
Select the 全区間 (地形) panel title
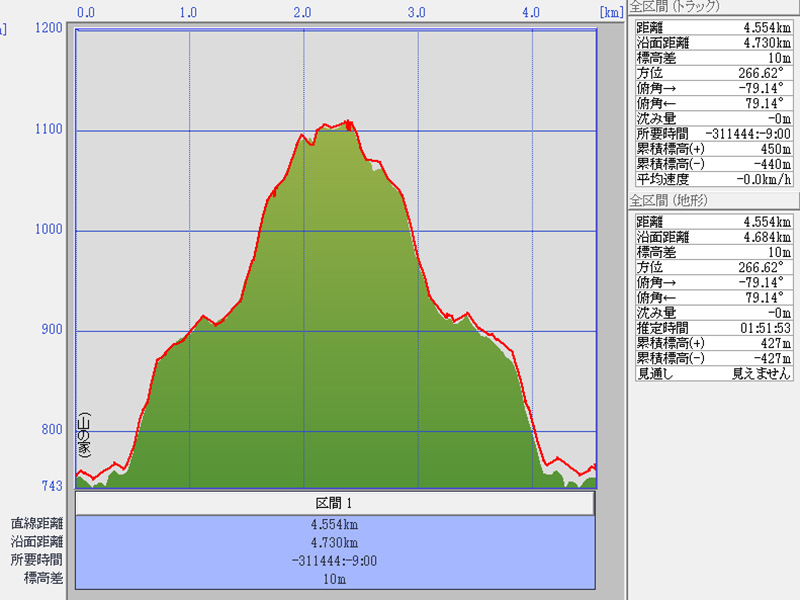coord(668,200)
